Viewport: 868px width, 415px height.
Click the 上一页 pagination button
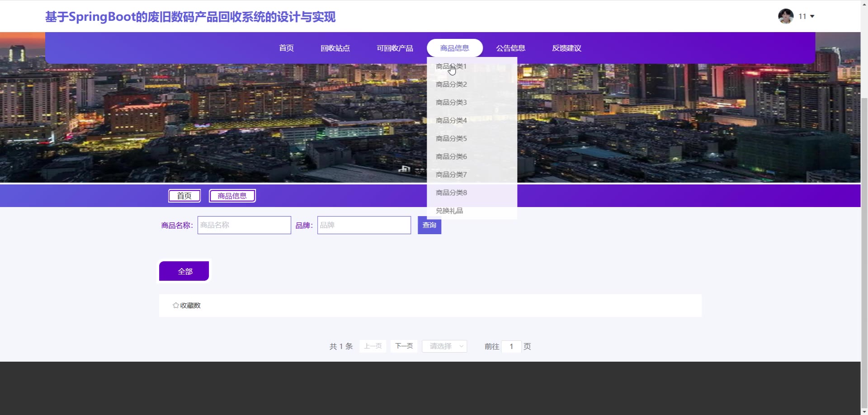(x=373, y=346)
